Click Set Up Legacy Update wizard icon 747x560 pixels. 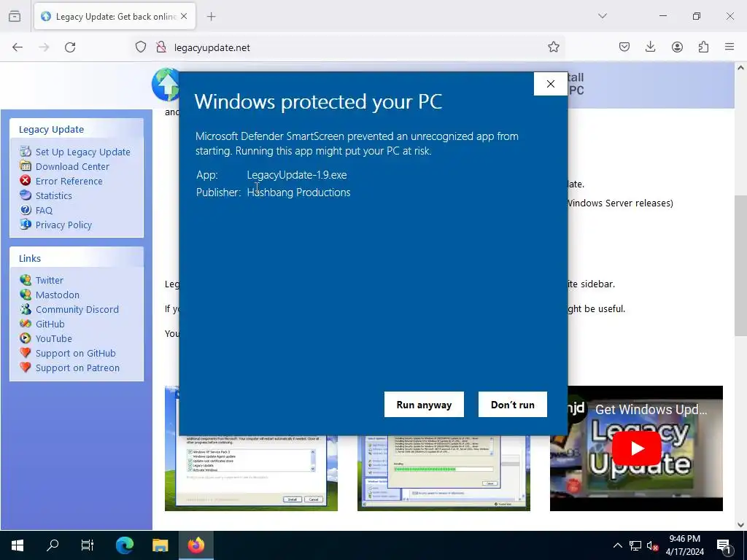pos(26,152)
